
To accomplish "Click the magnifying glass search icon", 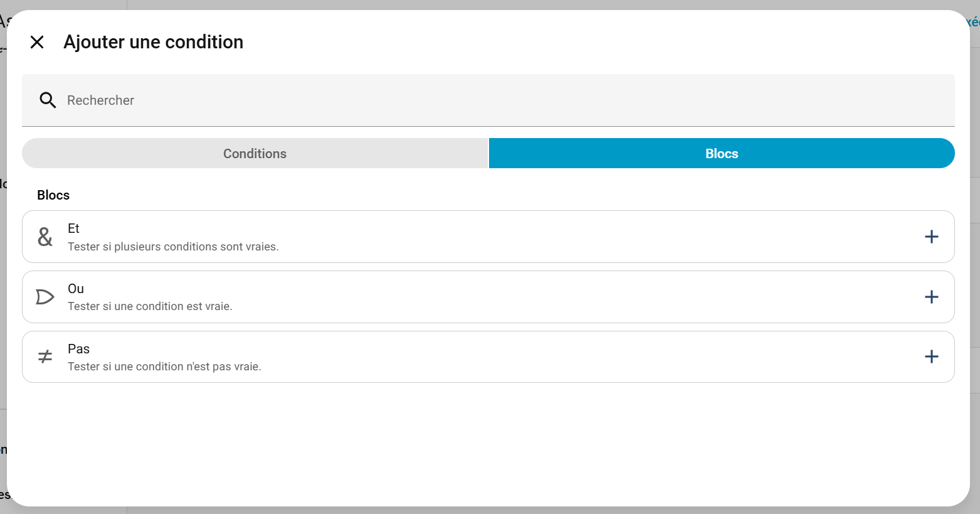I will pos(48,100).
